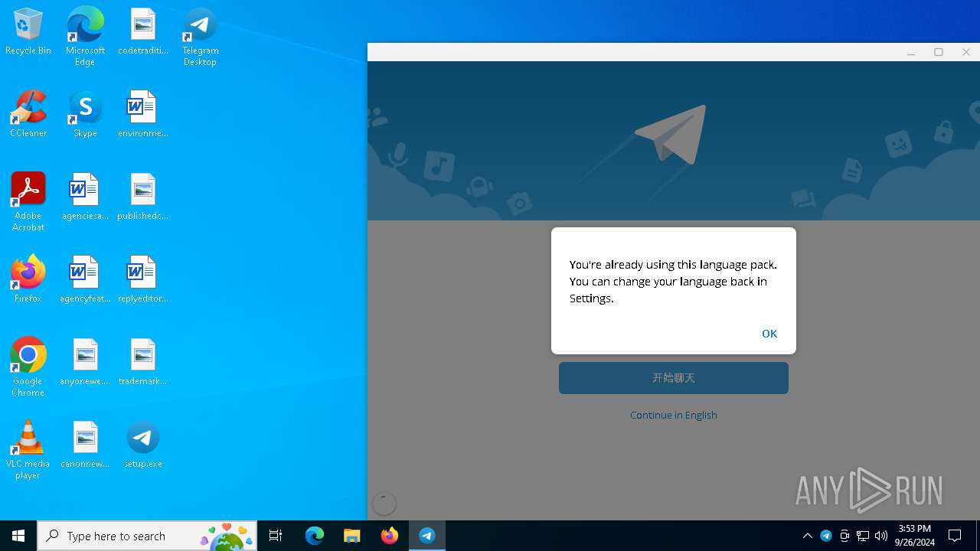Open Telegram Desktop shortcut
This screenshot has width=980, height=551.
coord(200,37)
